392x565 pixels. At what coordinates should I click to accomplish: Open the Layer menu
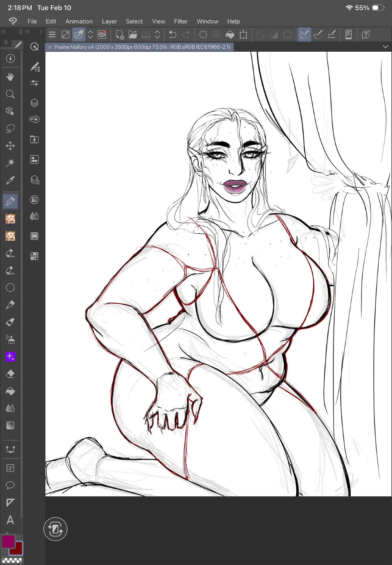[109, 21]
